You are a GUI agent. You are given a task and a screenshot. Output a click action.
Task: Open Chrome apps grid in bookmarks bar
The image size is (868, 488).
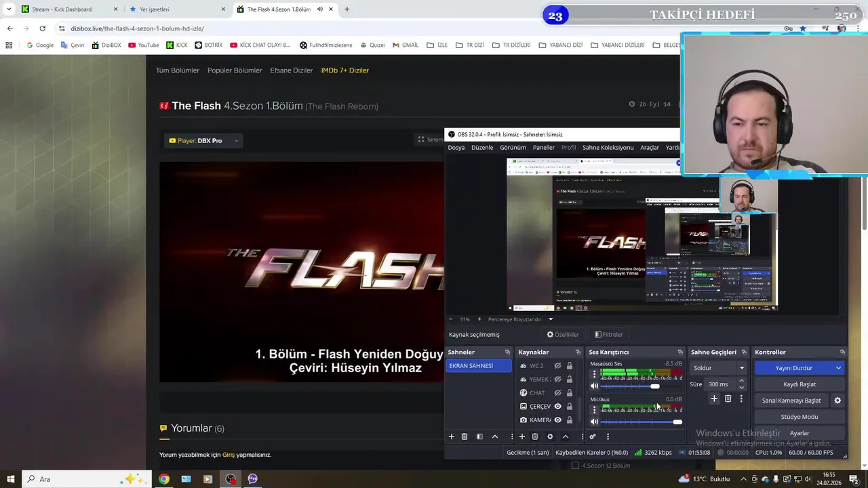tap(9, 45)
